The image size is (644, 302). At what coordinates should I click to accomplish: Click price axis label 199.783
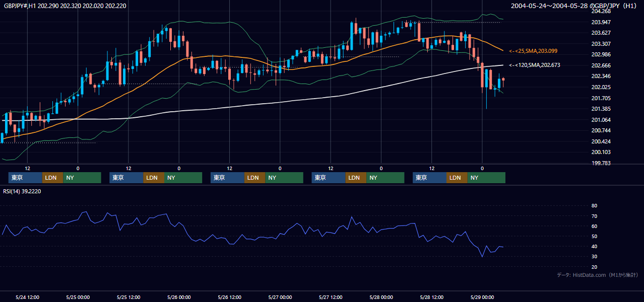pyautogui.click(x=601, y=163)
